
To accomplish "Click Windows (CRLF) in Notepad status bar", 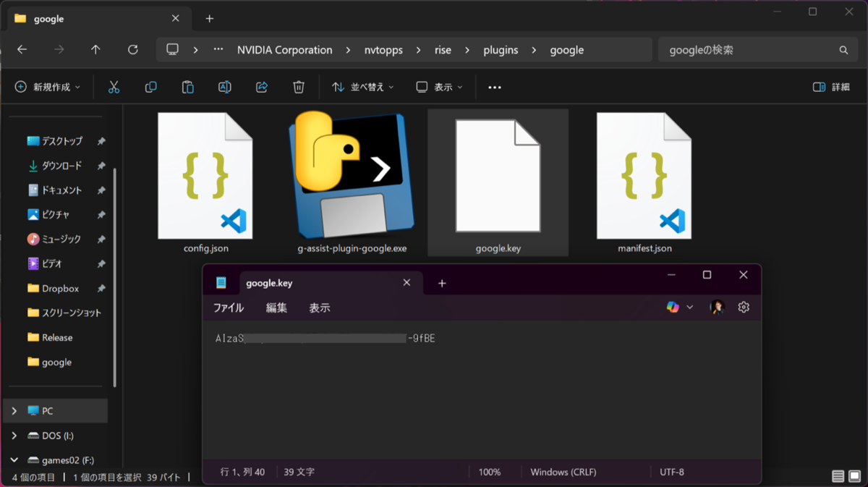I will [x=563, y=472].
